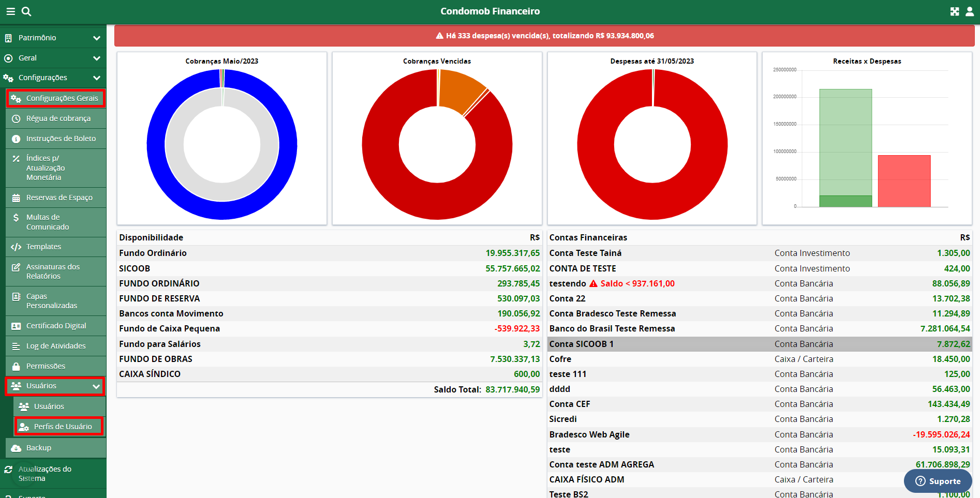Click the Backup cloud icon
The image size is (980, 498).
16,448
